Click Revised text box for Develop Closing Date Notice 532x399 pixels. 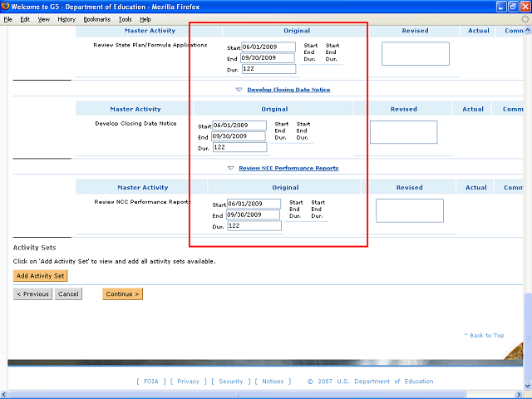coord(403,132)
